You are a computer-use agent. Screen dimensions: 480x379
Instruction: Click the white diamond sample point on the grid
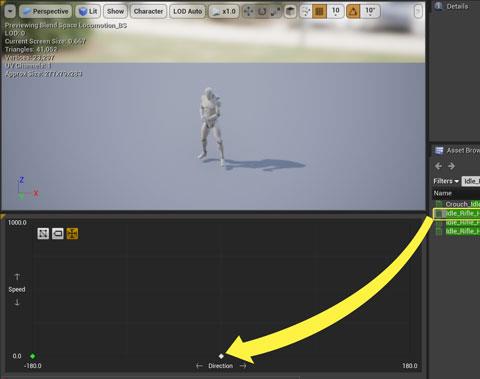pyautogui.click(x=221, y=356)
